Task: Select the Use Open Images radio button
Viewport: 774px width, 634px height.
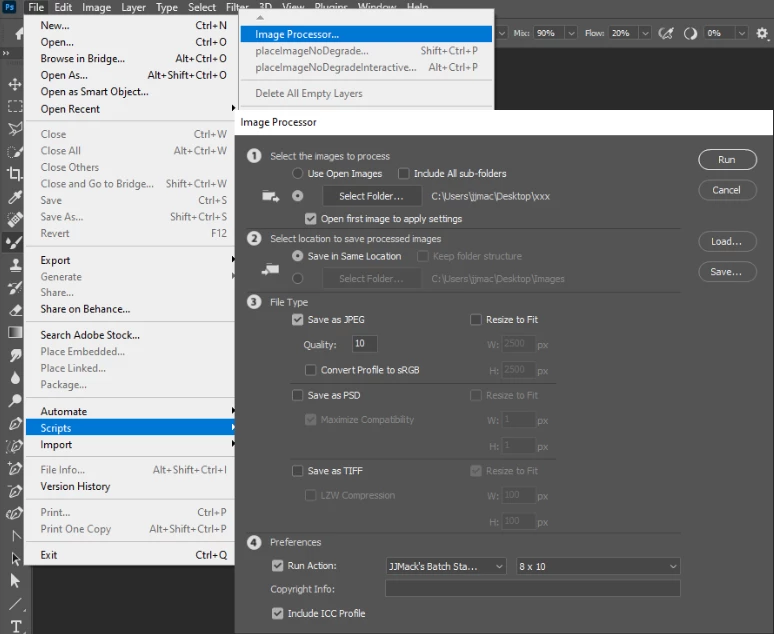Action: (x=297, y=173)
